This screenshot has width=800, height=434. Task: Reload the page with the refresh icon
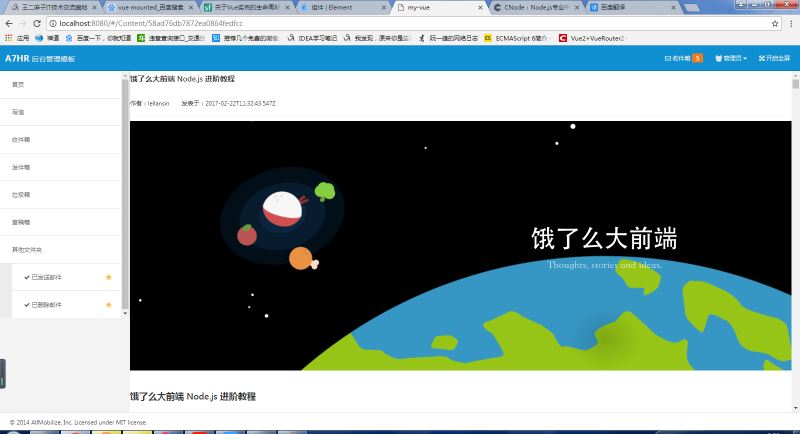coord(37,23)
